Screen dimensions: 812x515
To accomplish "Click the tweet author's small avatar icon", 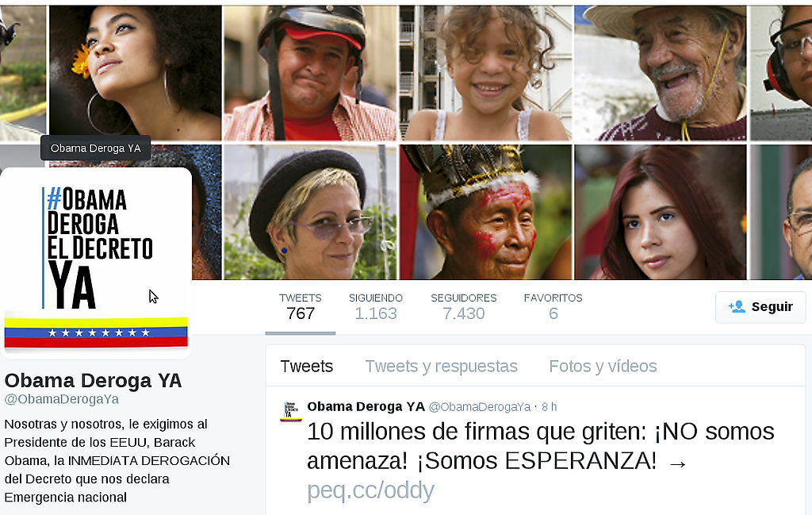I will click(290, 411).
